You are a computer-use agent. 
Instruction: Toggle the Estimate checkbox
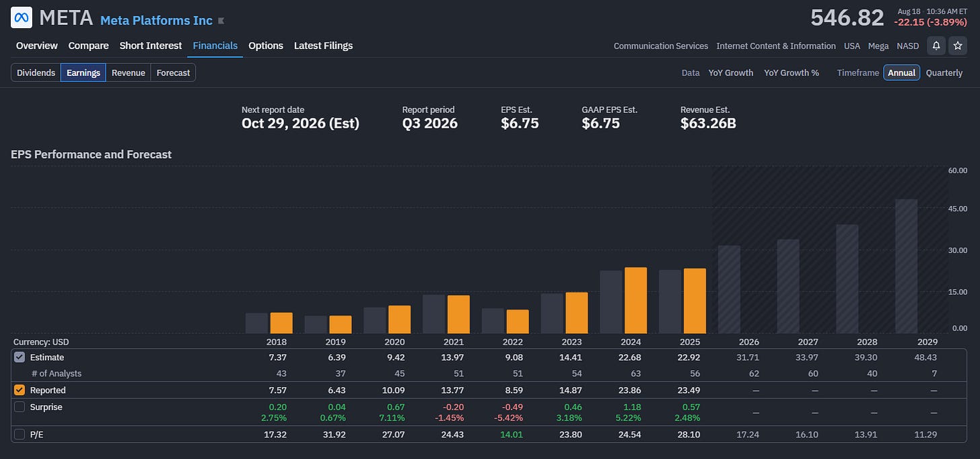pos(20,357)
